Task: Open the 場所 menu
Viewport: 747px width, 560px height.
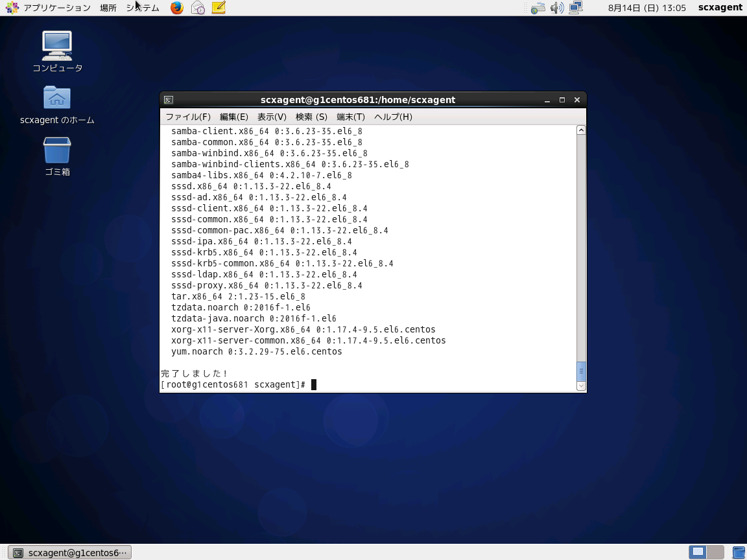Action: click(x=108, y=8)
